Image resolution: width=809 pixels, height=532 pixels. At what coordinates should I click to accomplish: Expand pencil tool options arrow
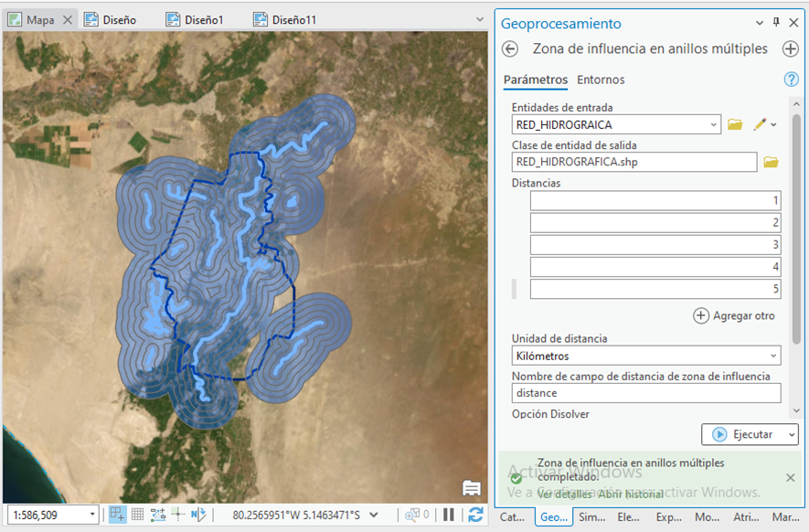[773, 125]
